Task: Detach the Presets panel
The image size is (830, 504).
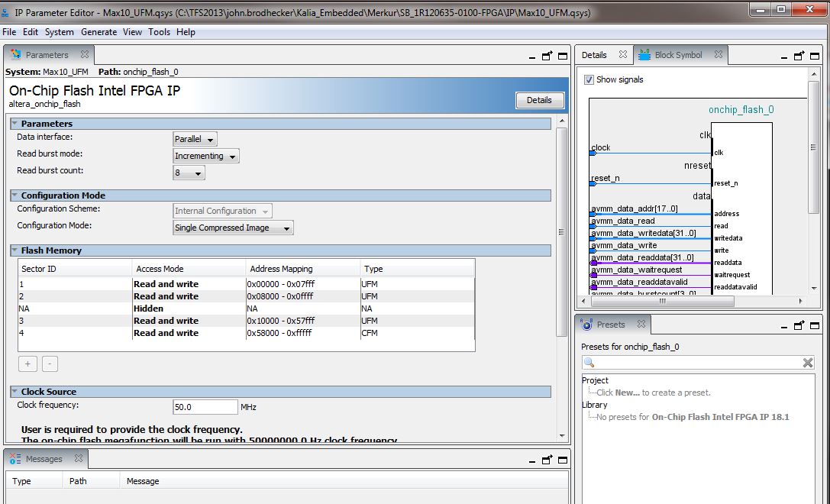Action: click(799, 325)
